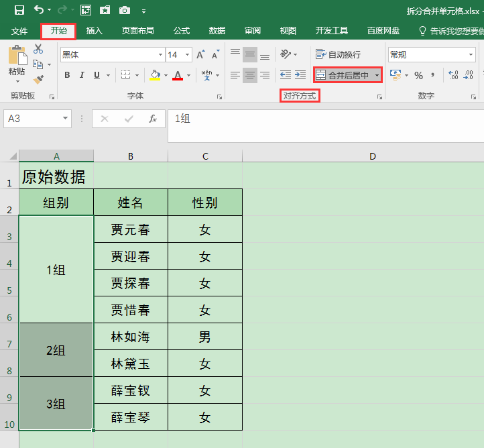The image size is (484, 448).
Task: Click the 合并后居中 button
Action: pyautogui.click(x=343, y=75)
